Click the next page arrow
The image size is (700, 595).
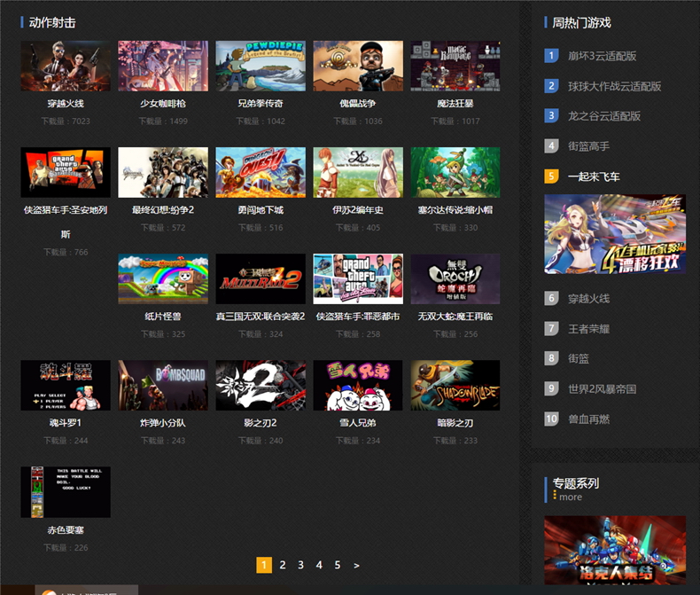(356, 565)
